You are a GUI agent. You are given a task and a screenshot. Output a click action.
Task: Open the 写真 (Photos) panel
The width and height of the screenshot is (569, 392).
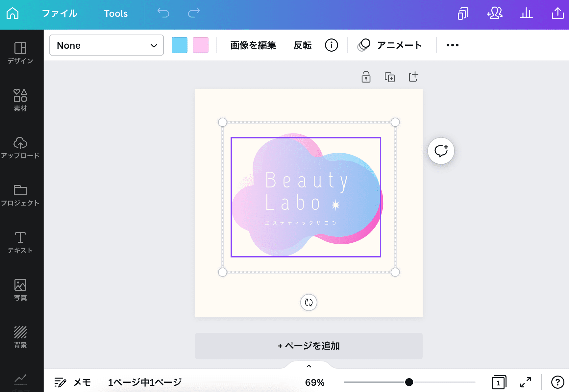20,289
